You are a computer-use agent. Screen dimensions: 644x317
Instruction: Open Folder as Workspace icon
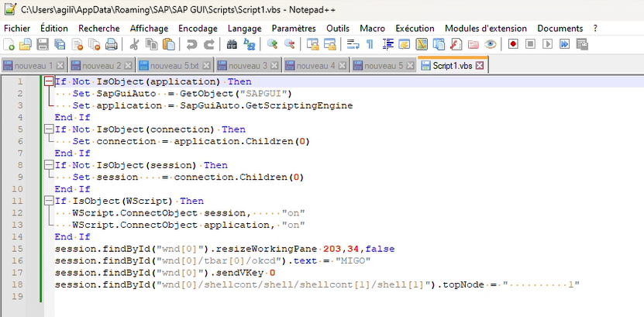(x=474, y=44)
